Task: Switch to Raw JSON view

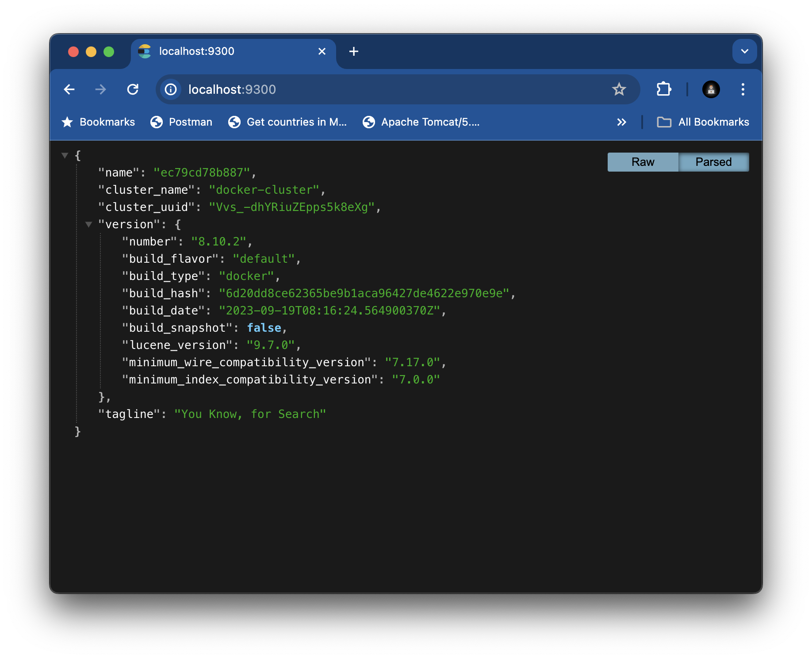Action: coord(643,162)
